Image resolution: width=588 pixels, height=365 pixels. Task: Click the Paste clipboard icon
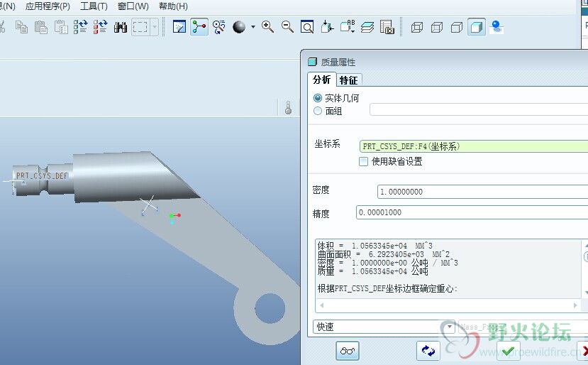[x=41, y=27]
